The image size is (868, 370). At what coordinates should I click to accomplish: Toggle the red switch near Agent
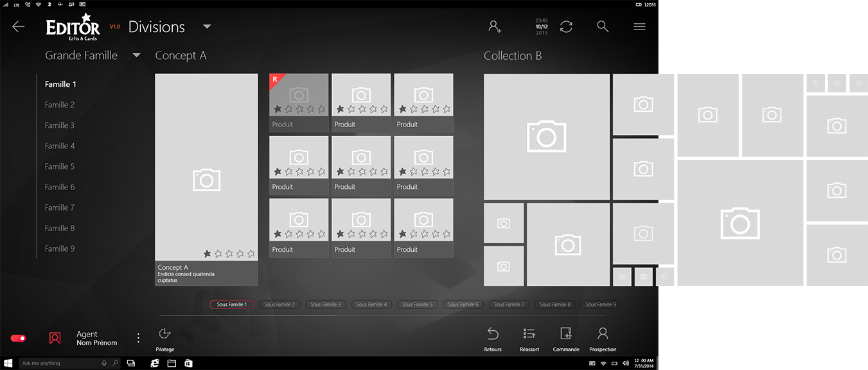click(x=18, y=338)
